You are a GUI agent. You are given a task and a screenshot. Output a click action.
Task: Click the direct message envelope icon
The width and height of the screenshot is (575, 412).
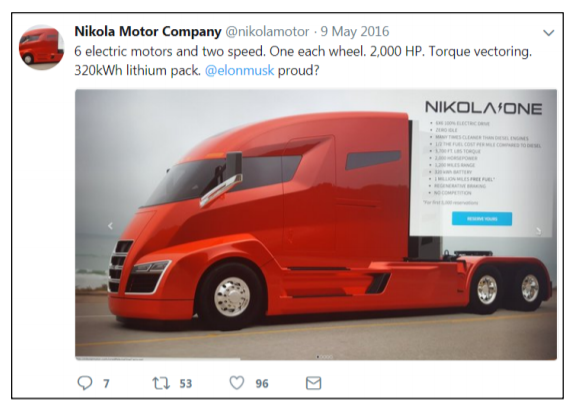(x=314, y=383)
